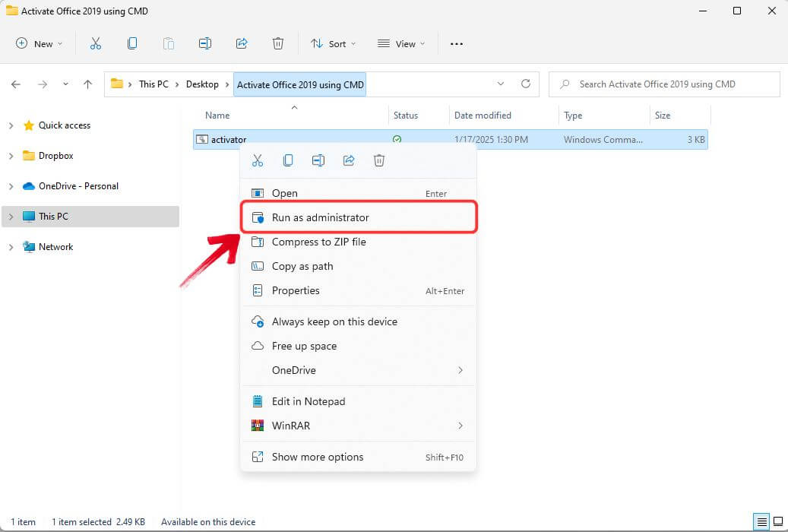Click the Copy icon in the context menu
Viewport: 788px width, 532px height.
(288, 160)
